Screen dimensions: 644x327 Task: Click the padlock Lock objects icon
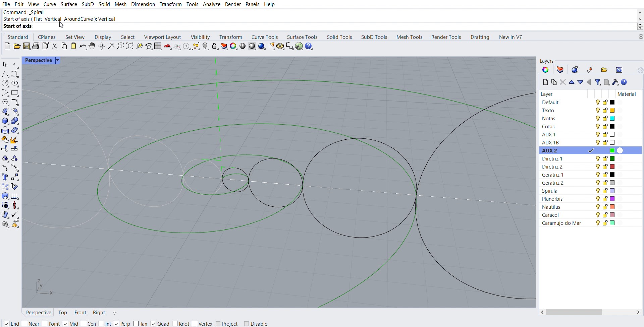click(215, 46)
